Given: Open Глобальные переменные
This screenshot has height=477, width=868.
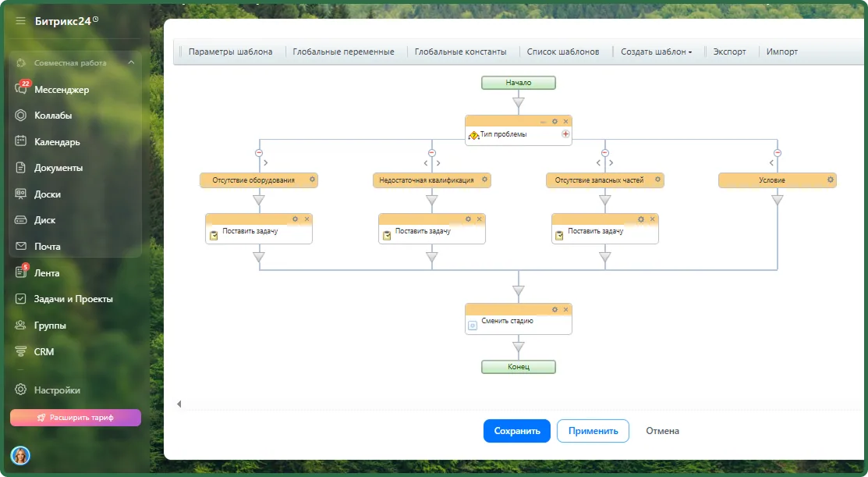Looking at the screenshot, I should pyautogui.click(x=343, y=52).
